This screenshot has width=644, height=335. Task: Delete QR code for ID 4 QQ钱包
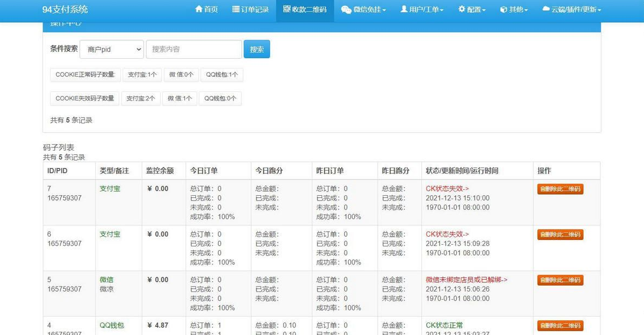click(x=560, y=326)
